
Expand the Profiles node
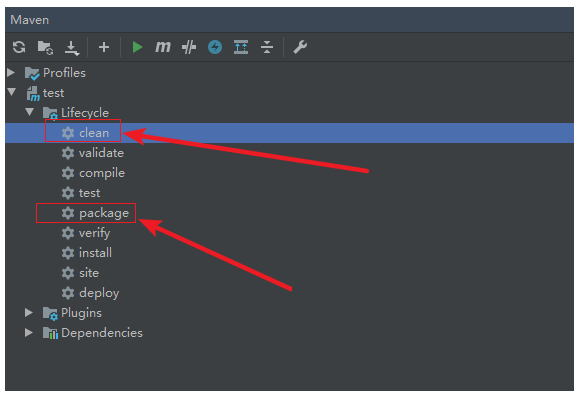[11, 72]
